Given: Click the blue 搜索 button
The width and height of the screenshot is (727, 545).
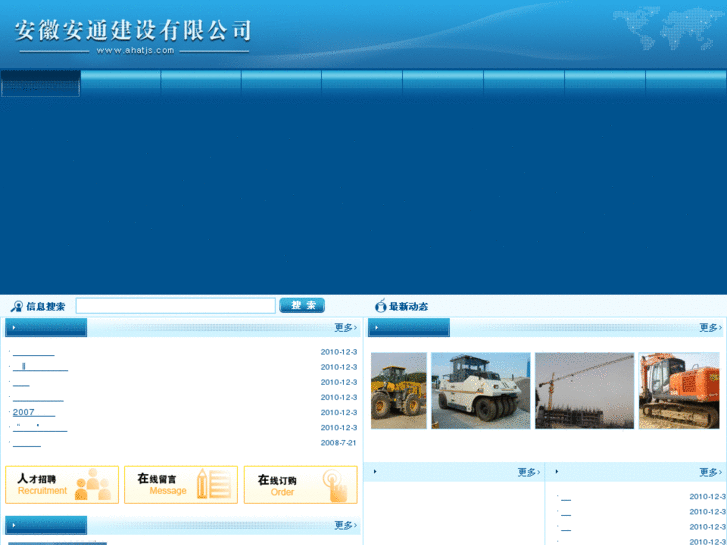Looking at the screenshot, I should point(302,305).
